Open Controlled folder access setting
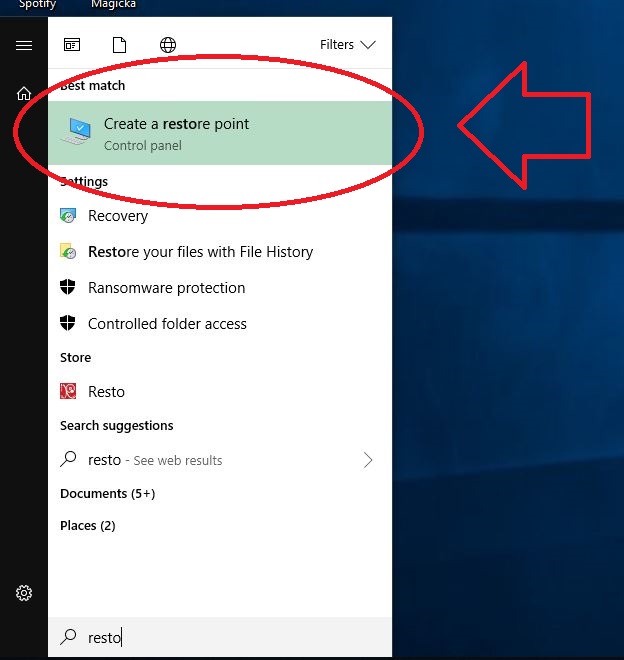 tap(167, 324)
